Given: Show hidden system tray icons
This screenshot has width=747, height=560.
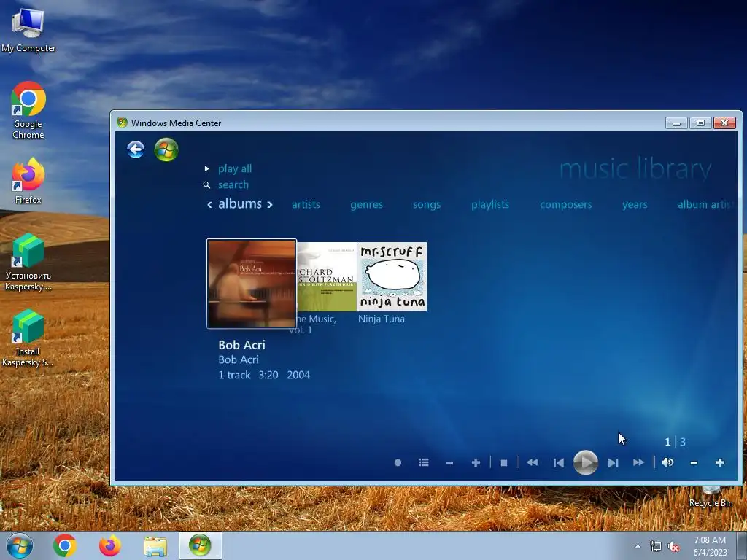Looking at the screenshot, I should click(638, 546).
